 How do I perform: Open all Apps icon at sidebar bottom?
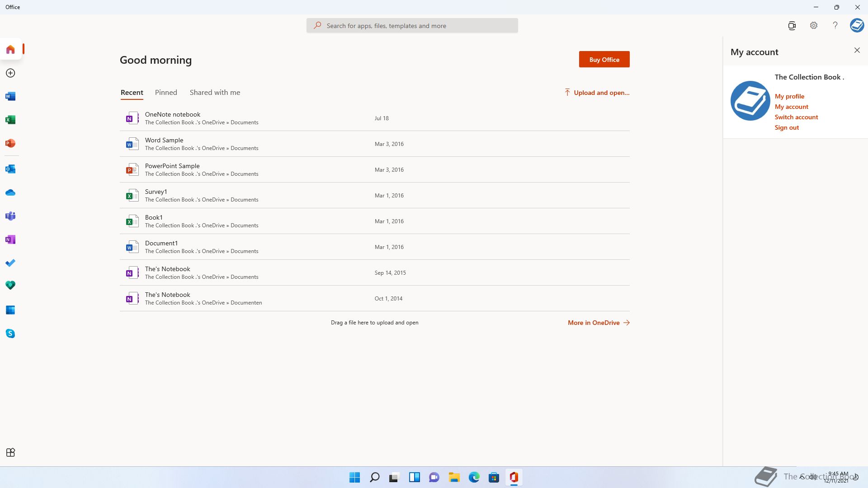tap(10, 452)
